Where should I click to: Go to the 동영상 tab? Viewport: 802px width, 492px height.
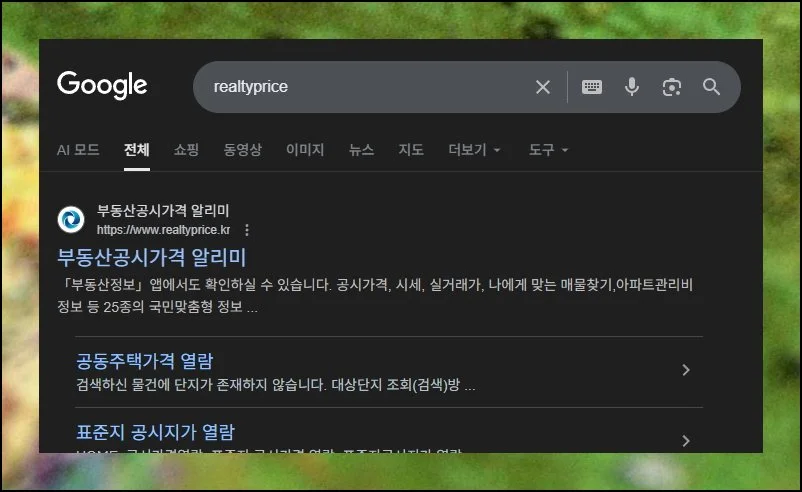(x=242, y=150)
